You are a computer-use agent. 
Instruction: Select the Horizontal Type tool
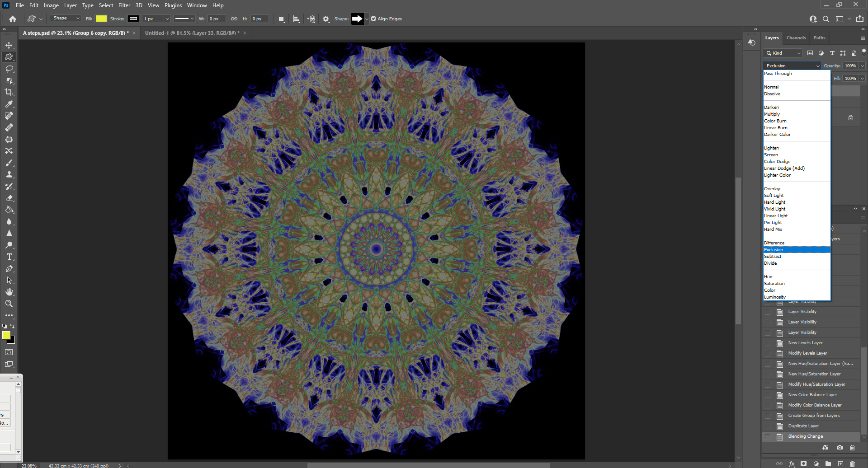tap(9, 257)
